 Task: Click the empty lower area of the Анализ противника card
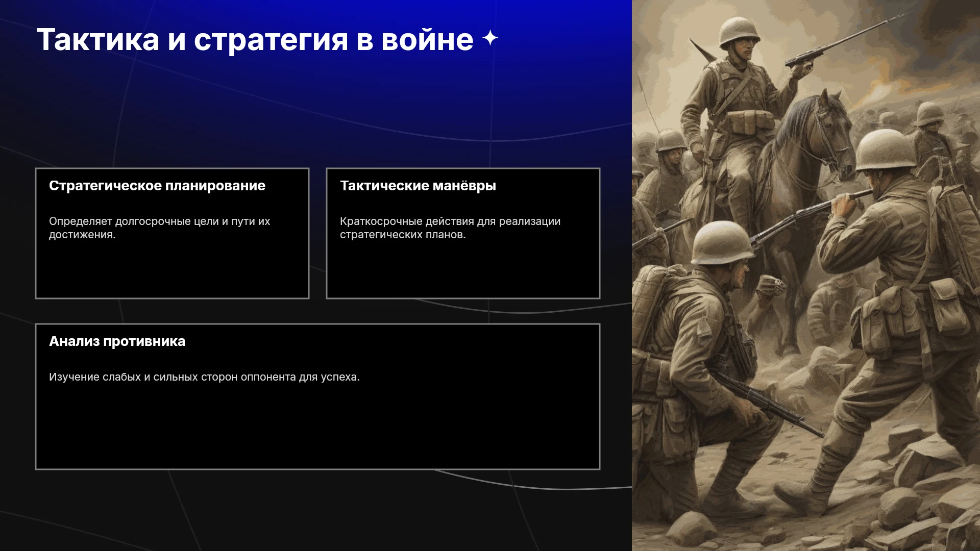(x=317, y=429)
